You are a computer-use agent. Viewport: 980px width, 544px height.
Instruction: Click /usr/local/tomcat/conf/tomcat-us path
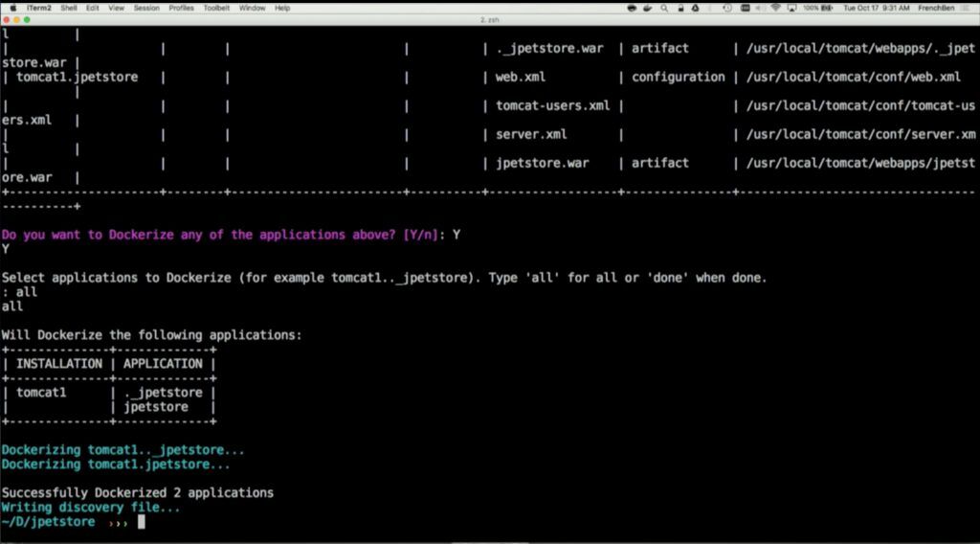[x=860, y=105]
